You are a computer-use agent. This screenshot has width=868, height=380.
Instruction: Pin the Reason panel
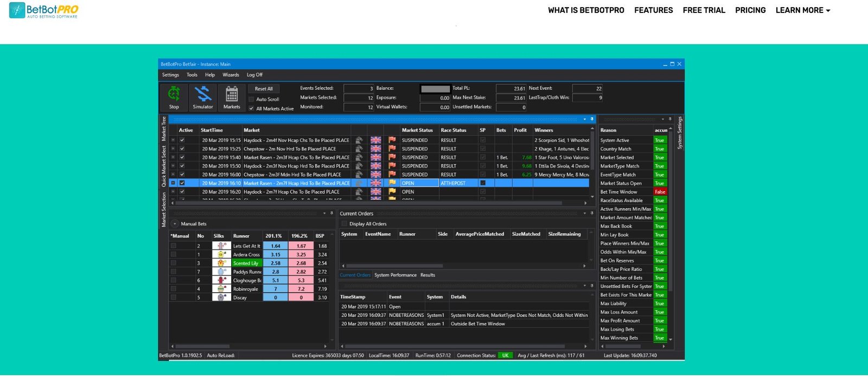[670, 119]
